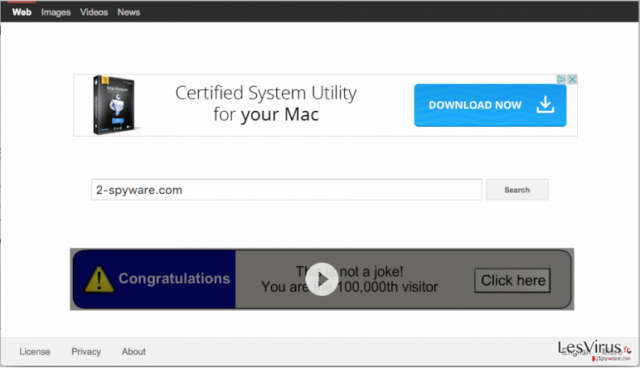Click the download arrow icon

545,105
